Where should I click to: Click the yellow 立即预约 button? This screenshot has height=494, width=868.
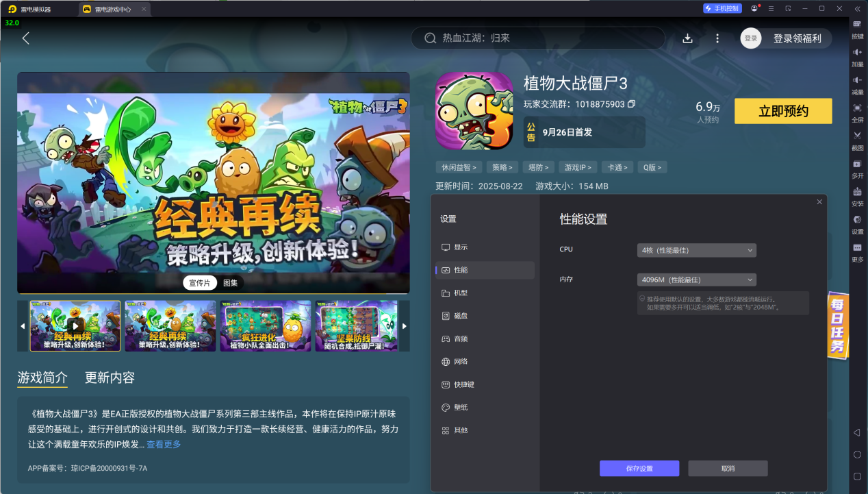coord(783,111)
